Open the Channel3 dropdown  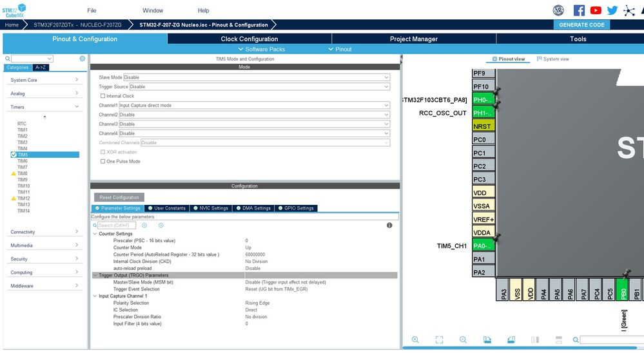tap(254, 124)
